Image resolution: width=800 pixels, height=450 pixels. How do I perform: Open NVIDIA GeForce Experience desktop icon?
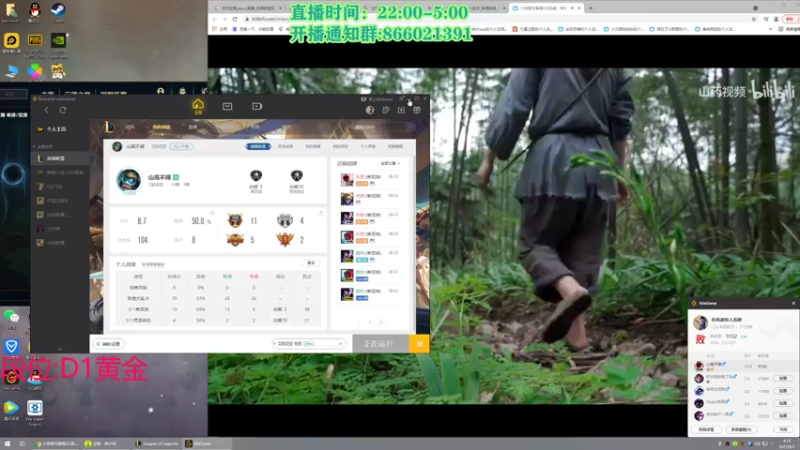58,41
